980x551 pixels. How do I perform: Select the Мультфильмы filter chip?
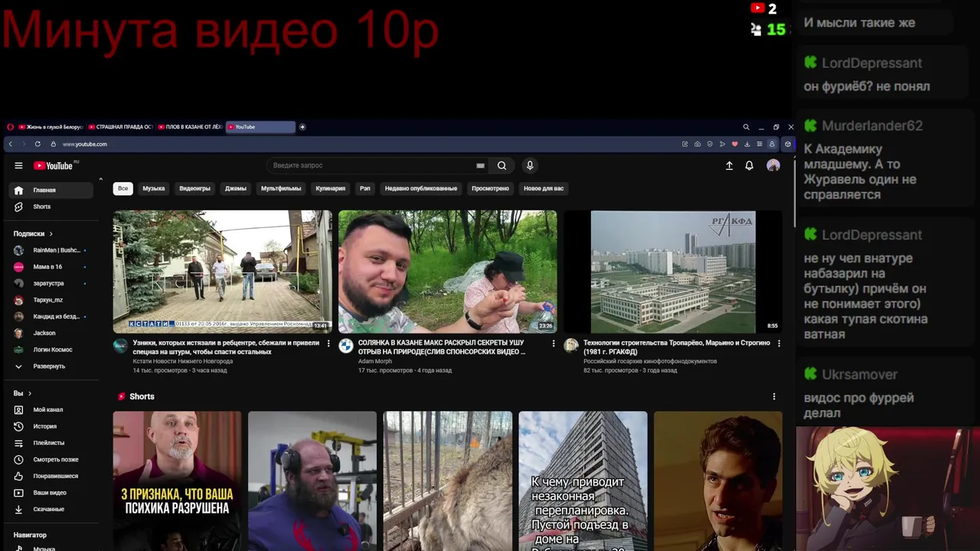pos(281,188)
